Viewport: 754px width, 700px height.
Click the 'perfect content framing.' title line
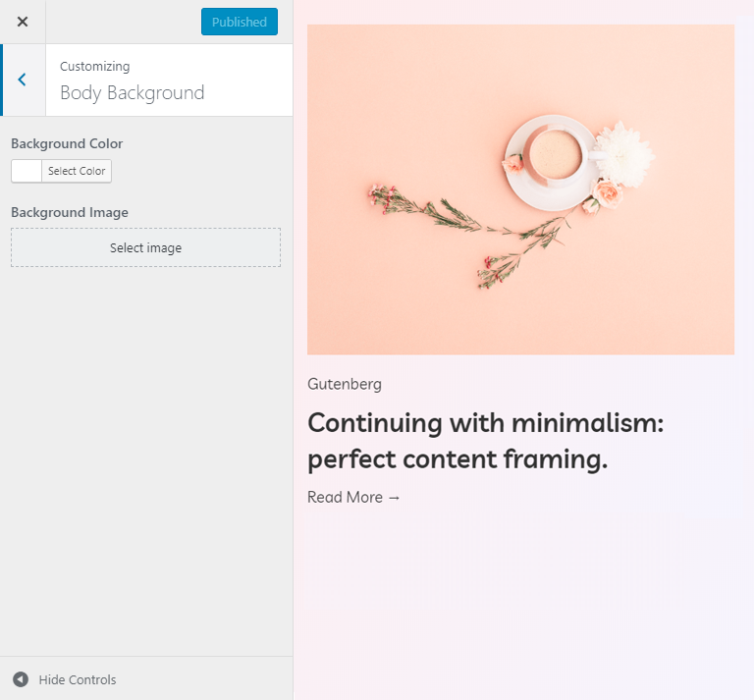click(458, 459)
